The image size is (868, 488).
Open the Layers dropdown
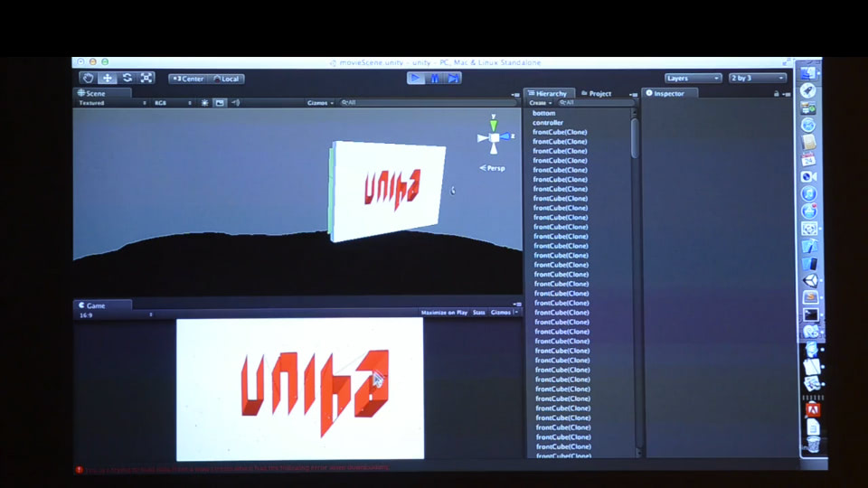coord(693,79)
